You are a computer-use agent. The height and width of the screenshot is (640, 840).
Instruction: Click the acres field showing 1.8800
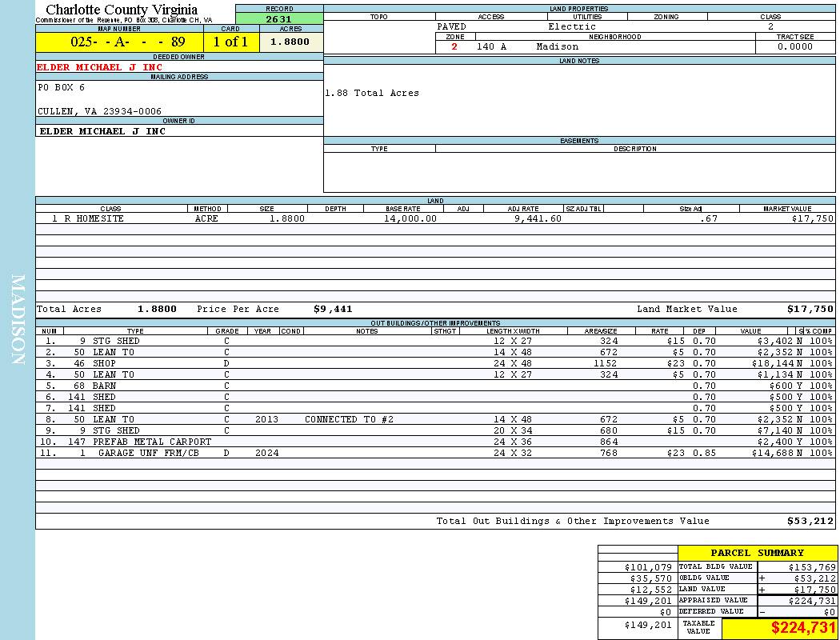[290, 42]
